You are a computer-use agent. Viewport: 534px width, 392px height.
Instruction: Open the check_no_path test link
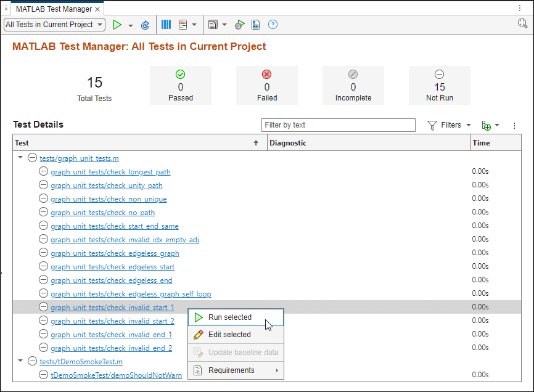pyautogui.click(x=102, y=213)
